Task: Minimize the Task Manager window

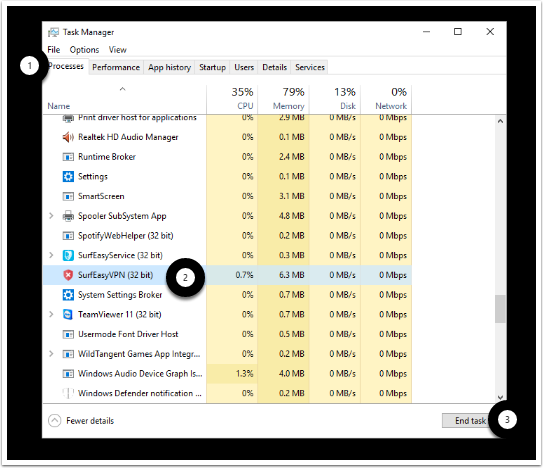Action: (x=426, y=32)
